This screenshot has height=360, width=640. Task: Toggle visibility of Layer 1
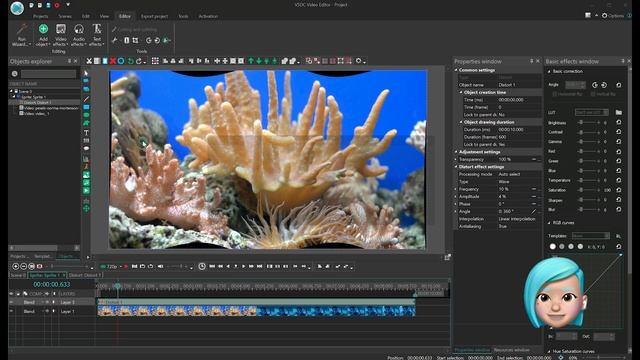(11, 311)
